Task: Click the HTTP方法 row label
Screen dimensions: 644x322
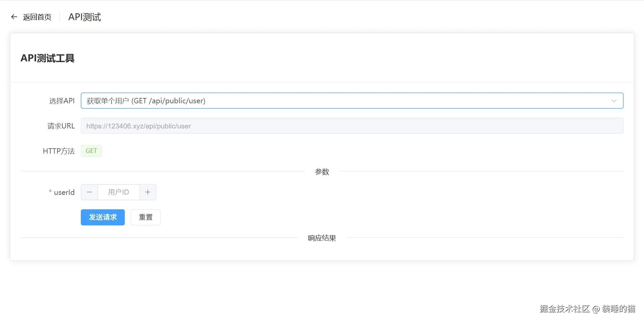Action: 58,151
